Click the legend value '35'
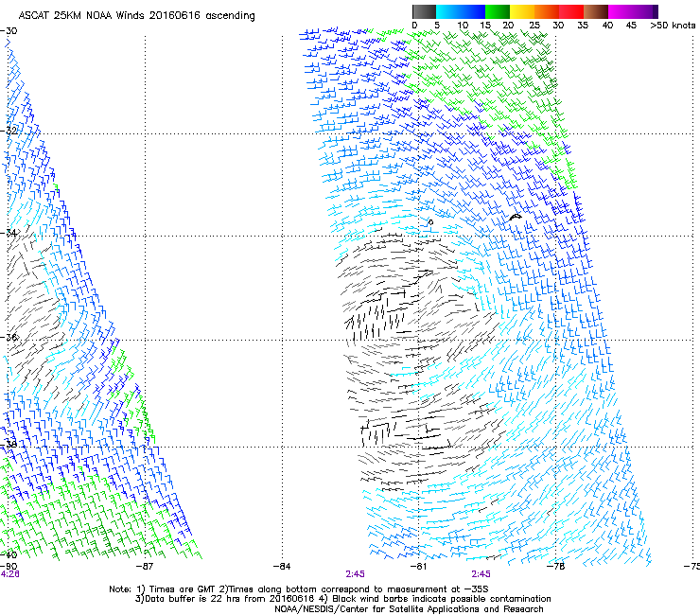 (x=583, y=26)
